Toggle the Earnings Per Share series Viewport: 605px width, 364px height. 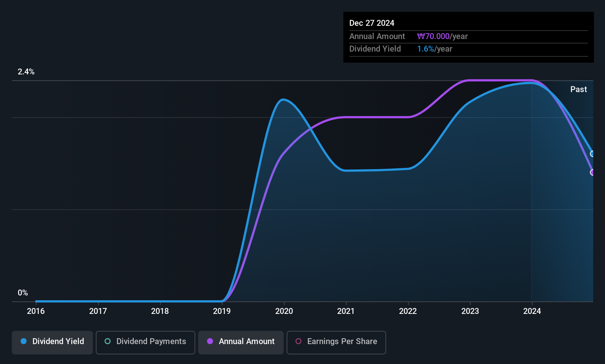336,343
